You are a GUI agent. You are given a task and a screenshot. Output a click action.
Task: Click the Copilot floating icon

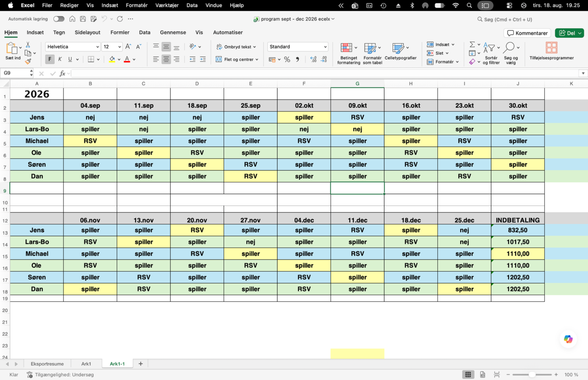pos(568,339)
